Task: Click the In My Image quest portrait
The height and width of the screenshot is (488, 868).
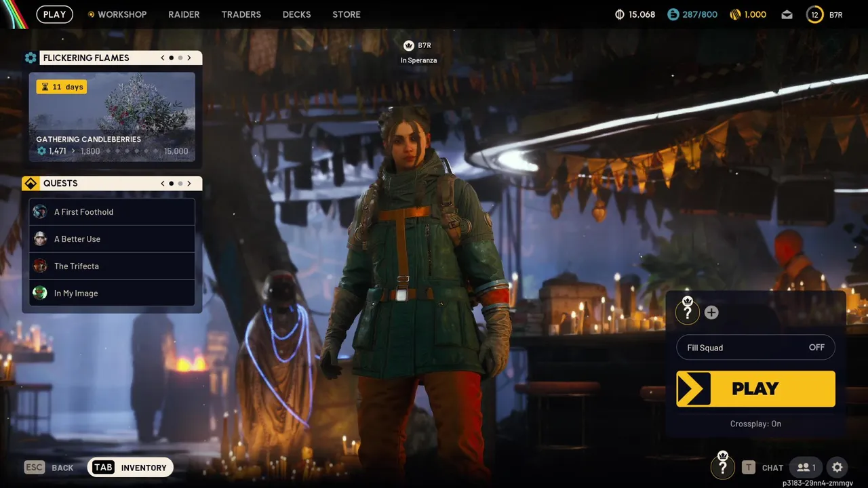Action: pyautogui.click(x=40, y=293)
